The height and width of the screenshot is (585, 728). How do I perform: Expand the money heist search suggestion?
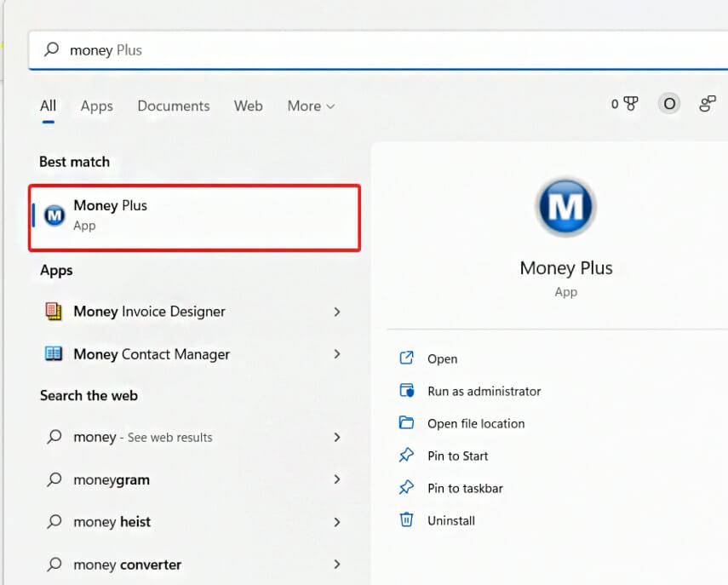[x=337, y=521]
